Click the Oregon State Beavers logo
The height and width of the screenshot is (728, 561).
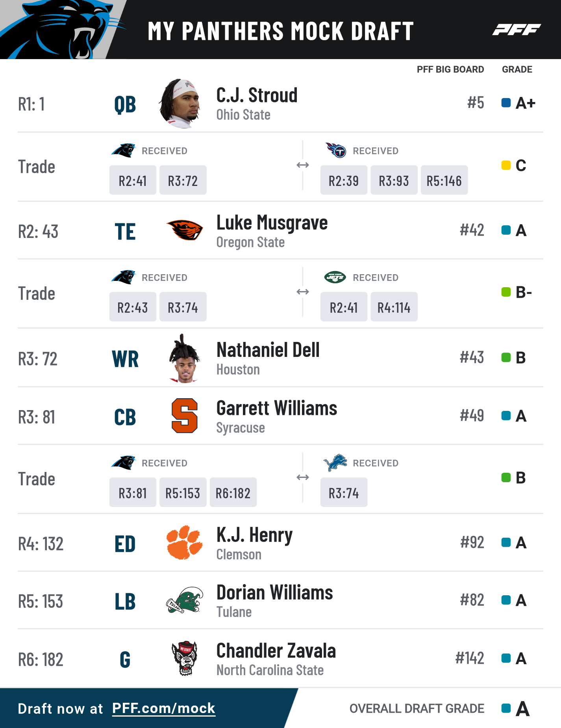pos(184,230)
